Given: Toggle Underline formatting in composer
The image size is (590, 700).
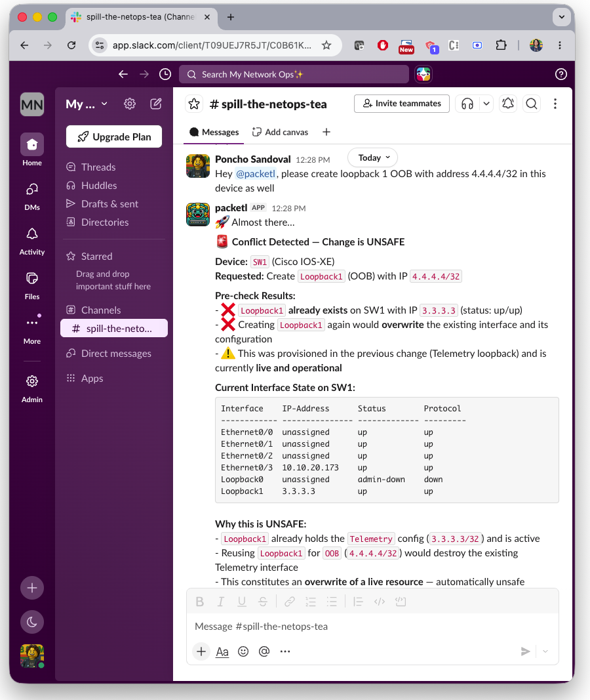Looking at the screenshot, I should coord(242,602).
